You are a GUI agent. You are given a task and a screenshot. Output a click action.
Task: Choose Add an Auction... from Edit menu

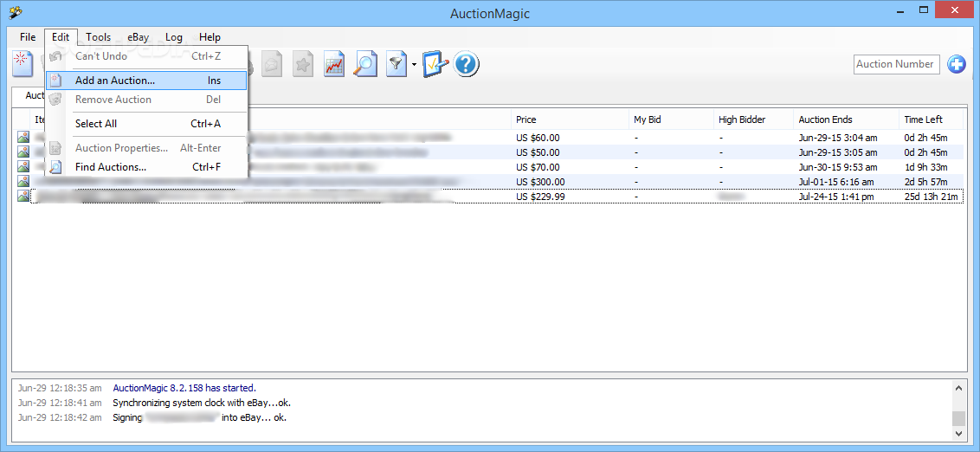[x=146, y=81]
